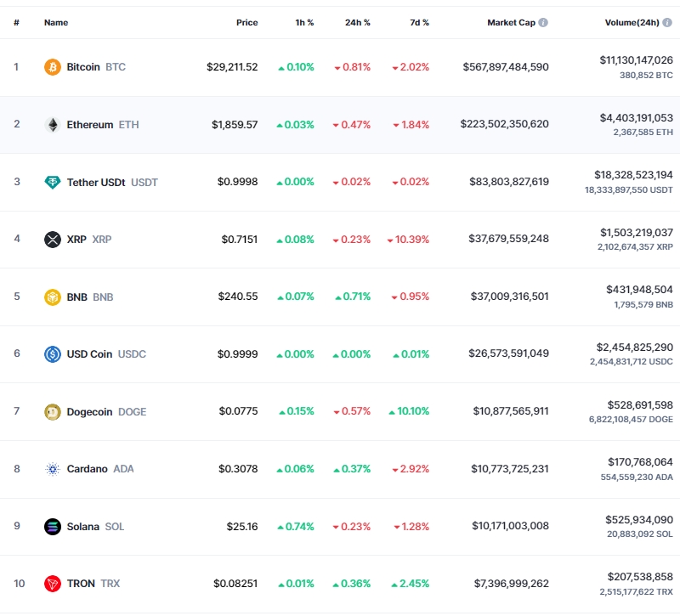Click Cardano volume 554,559,230 ADA

tap(637, 478)
